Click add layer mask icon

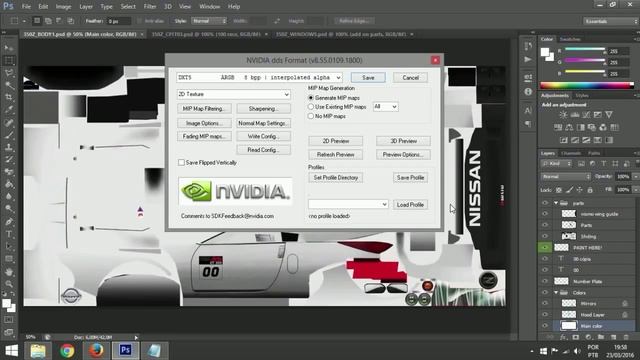(x=576, y=337)
